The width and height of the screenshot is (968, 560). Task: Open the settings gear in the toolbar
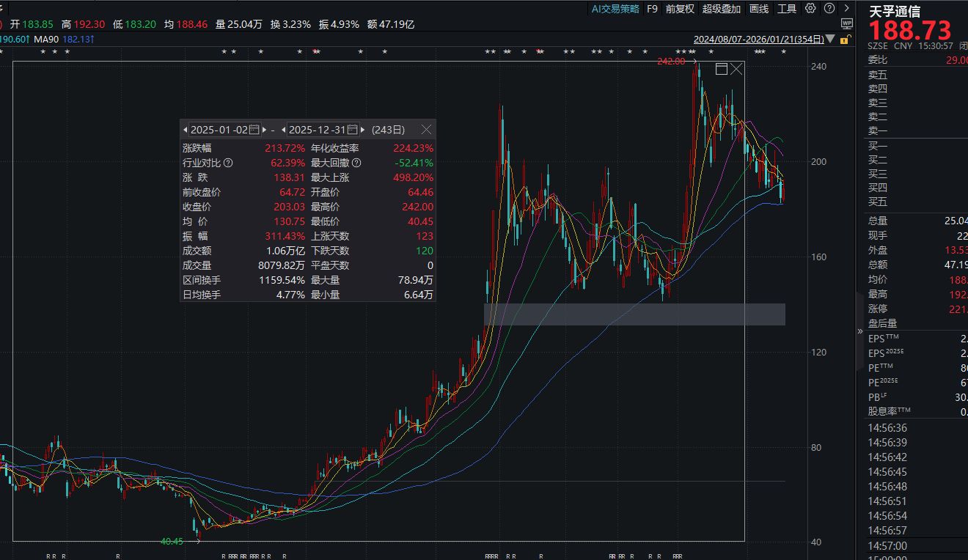click(811, 8)
